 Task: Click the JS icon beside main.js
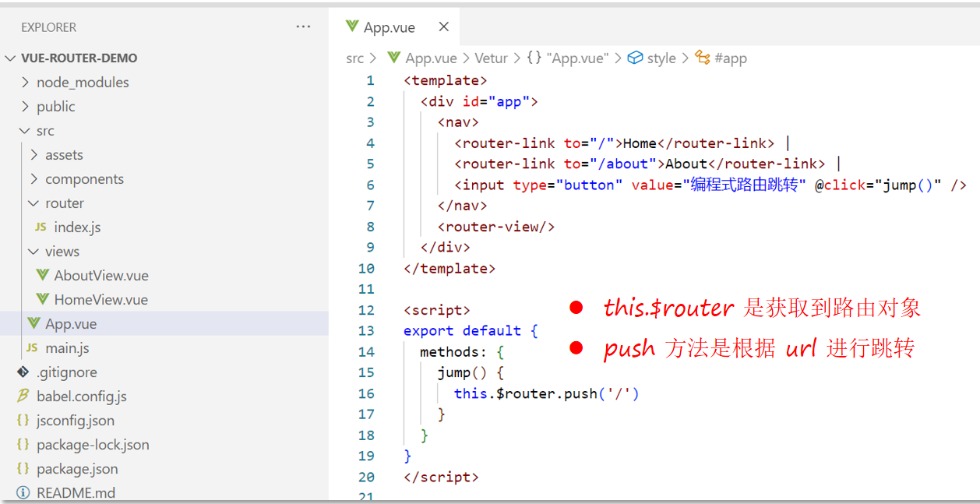coord(32,348)
